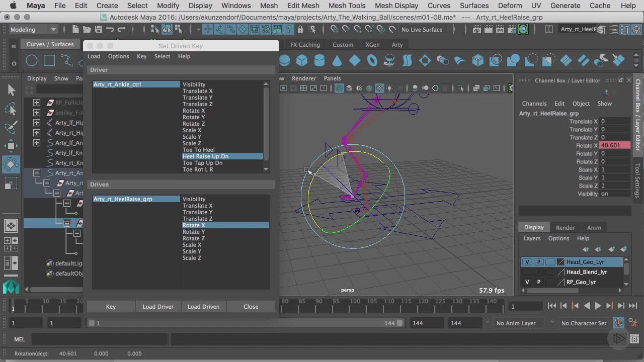The width and height of the screenshot is (644, 362).
Task: Click the Maya home icon at bottom-left
Action: point(11,287)
